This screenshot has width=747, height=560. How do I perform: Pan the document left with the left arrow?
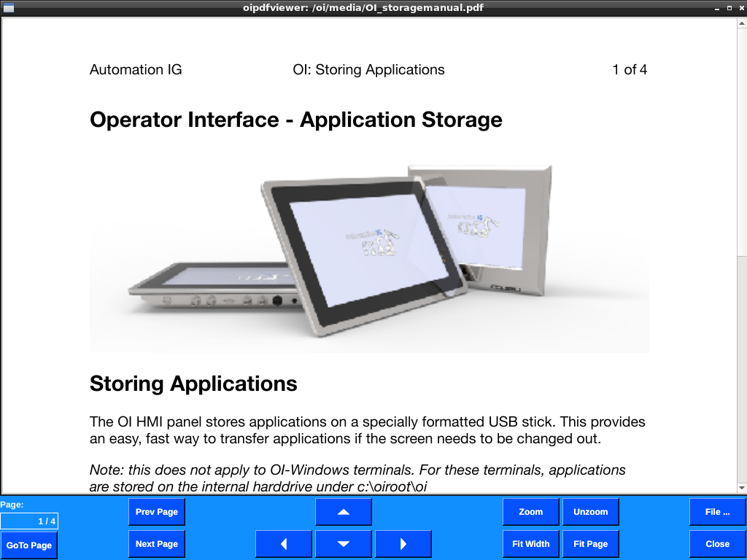[x=284, y=544]
